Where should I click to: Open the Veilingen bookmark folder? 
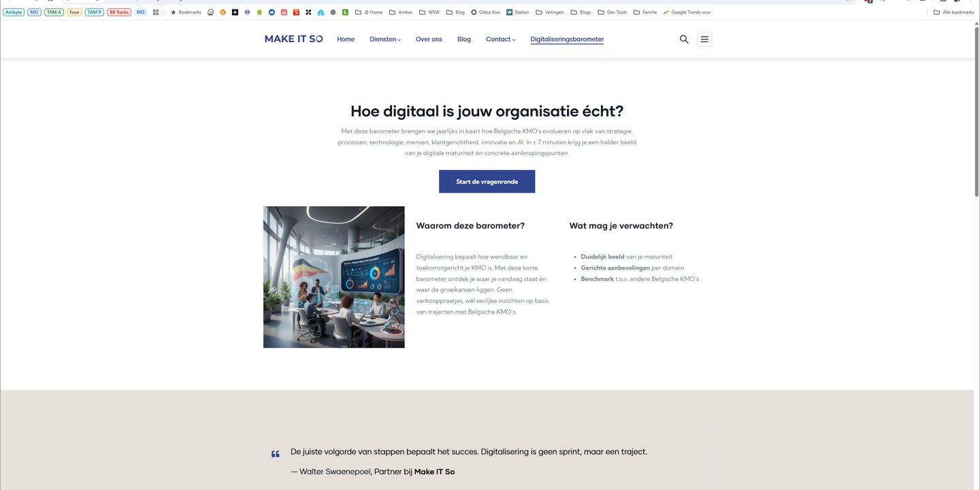click(550, 12)
